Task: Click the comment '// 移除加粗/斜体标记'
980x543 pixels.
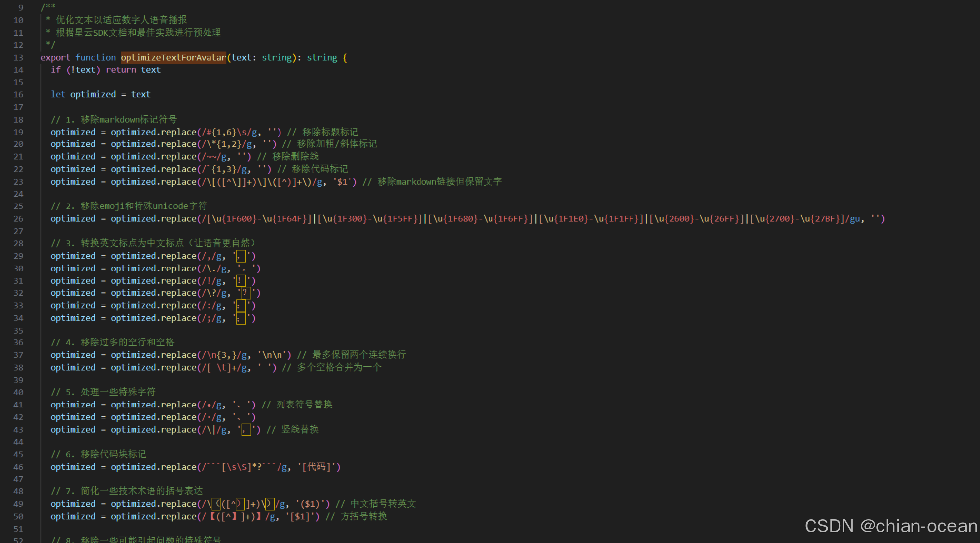Action: pyautogui.click(x=330, y=144)
